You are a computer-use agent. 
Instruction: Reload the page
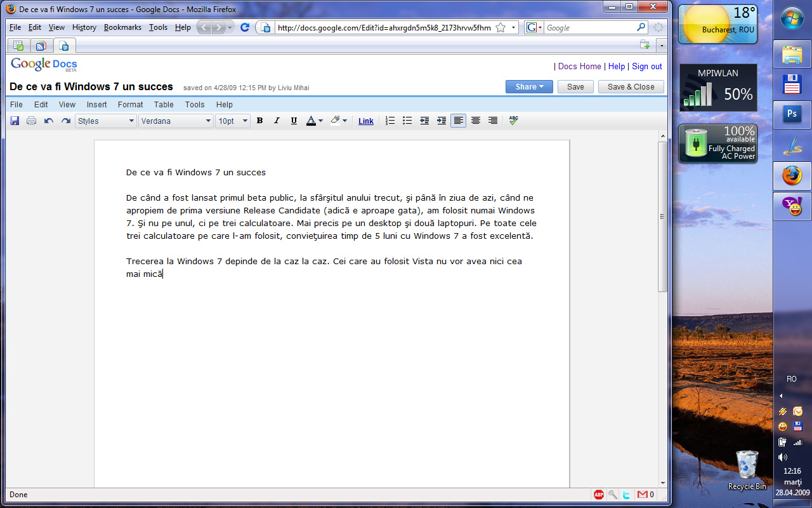tap(244, 27)
